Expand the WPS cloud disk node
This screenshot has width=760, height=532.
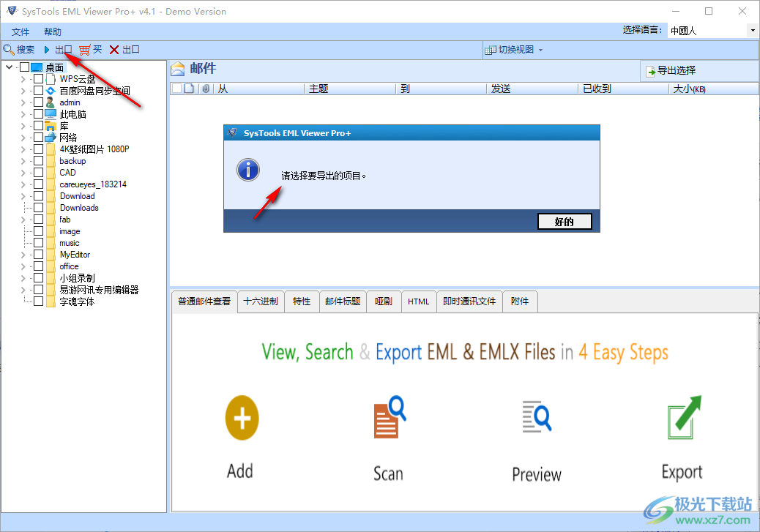coord(23,78)
